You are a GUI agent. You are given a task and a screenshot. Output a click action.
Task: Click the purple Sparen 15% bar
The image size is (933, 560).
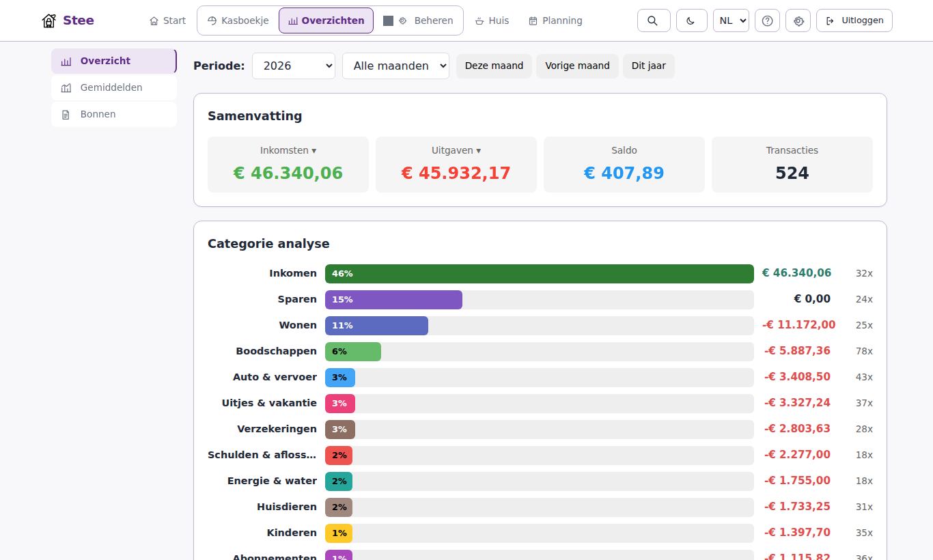(393, 299)
